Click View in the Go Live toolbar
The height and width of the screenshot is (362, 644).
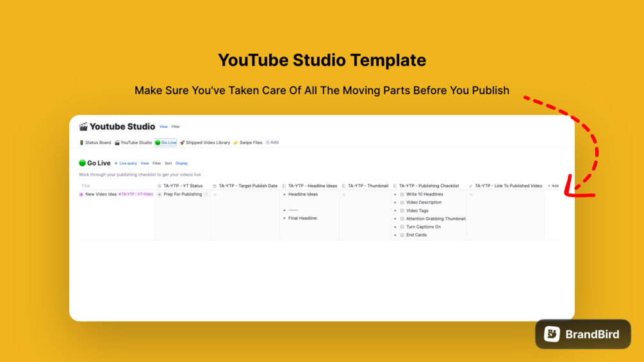(145, 163)
